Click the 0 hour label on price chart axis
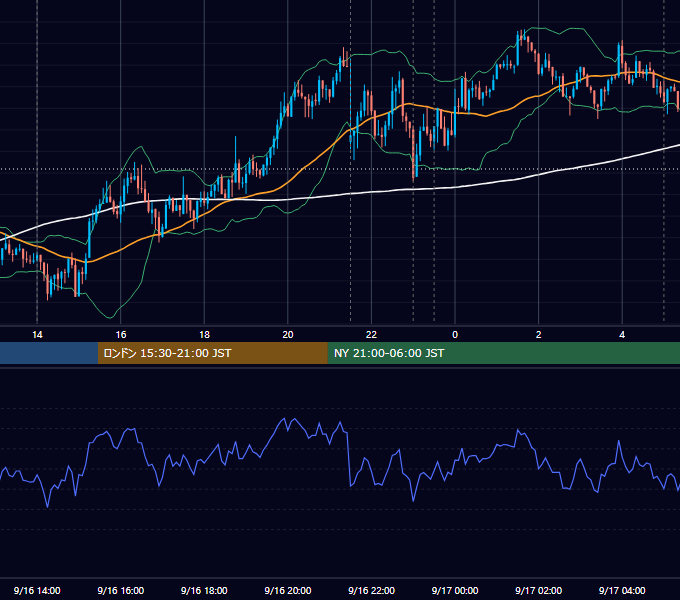This screenshot has height=600, width=680. 455,335
